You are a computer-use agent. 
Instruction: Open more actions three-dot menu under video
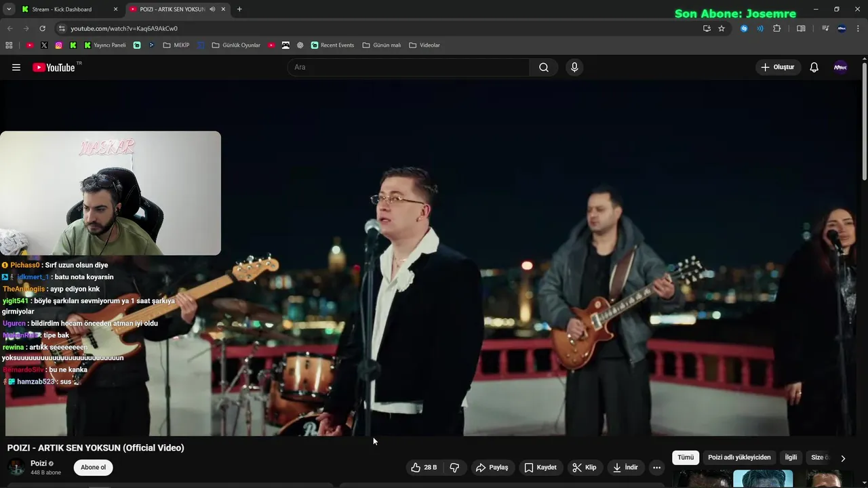click(656, 467)
